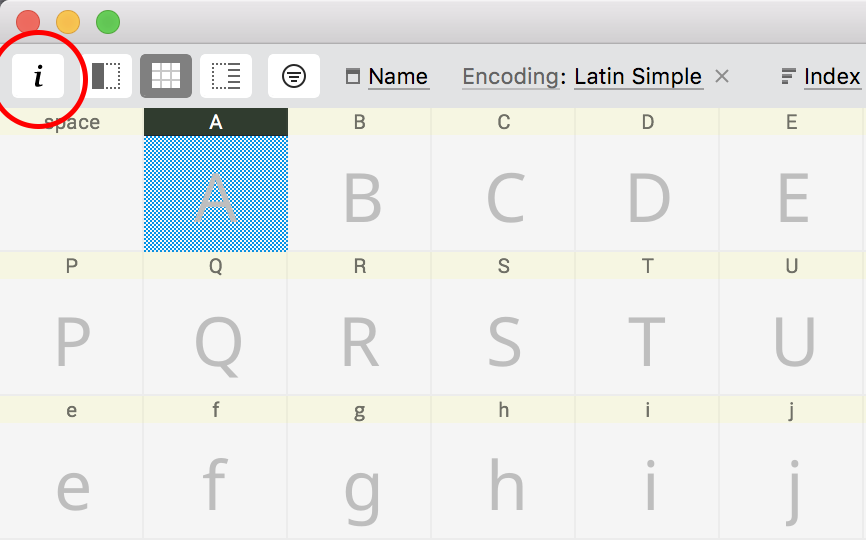The image size is (866, 540).
Task: Select the selected A glyph cell
Action: point(216,193)
